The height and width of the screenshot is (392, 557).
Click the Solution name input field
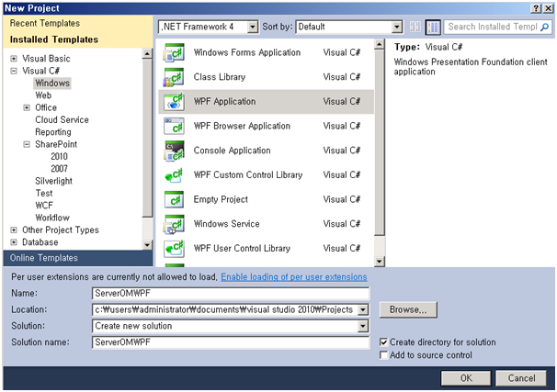click(231, 342)
